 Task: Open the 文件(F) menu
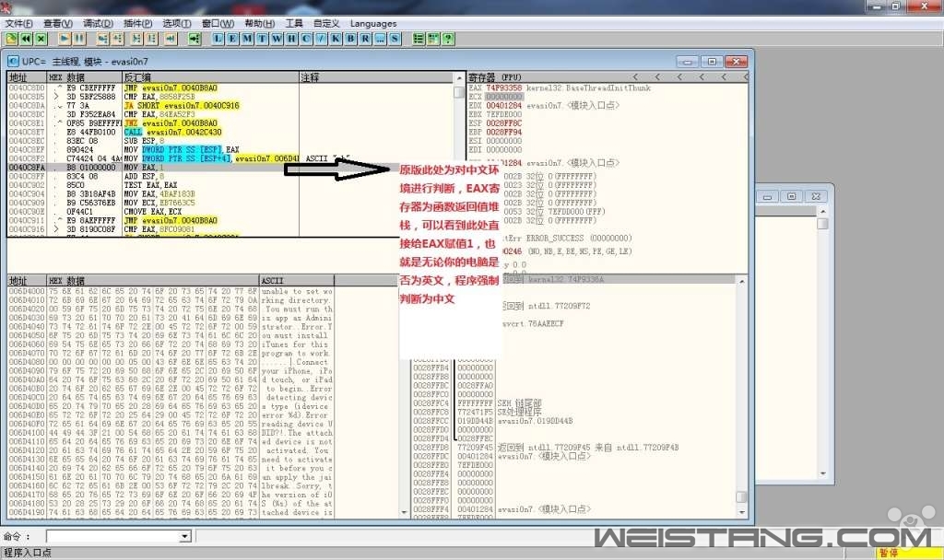coord(18,23)
